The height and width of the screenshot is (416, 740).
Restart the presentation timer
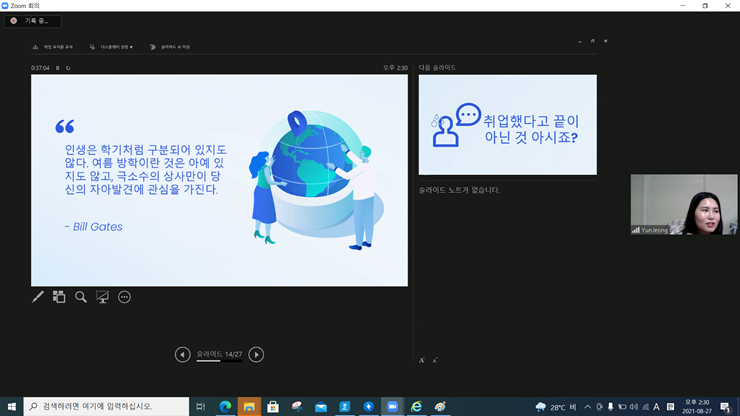[x=68, y=68]
